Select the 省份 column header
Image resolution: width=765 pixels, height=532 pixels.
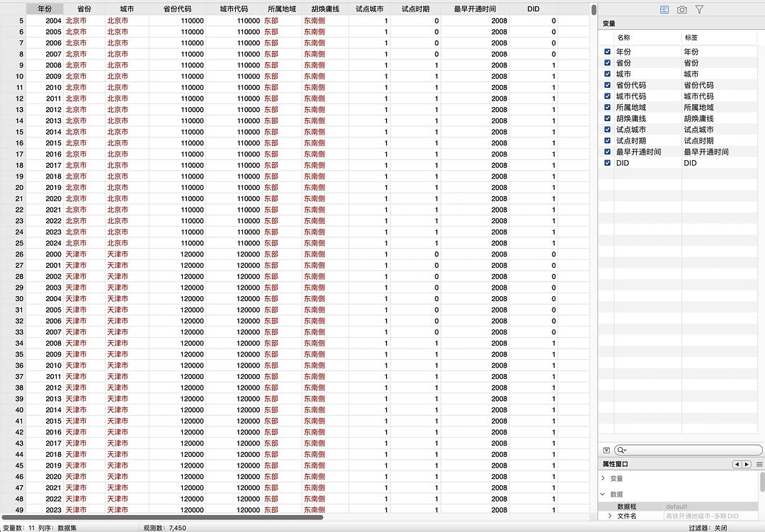pyautogui.click(x=84, y=9)
